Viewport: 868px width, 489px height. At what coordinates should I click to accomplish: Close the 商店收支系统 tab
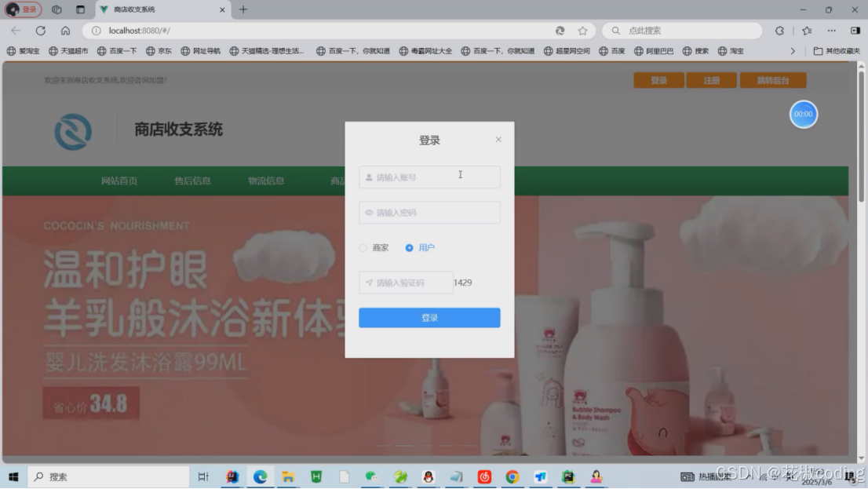point(222,9)
